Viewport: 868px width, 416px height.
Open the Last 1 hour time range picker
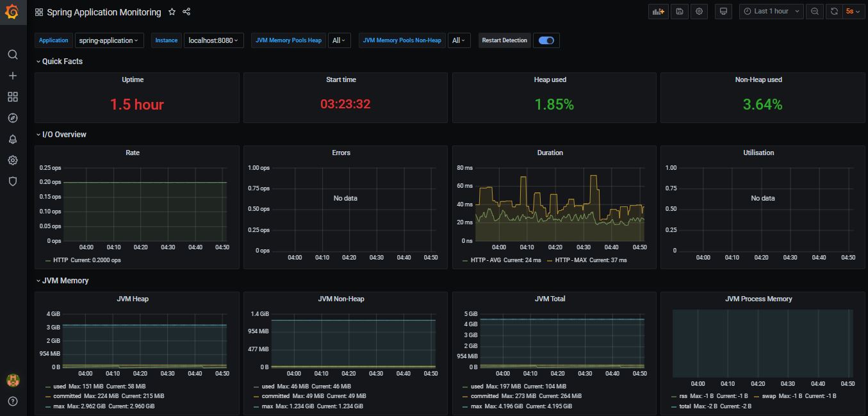771,11
